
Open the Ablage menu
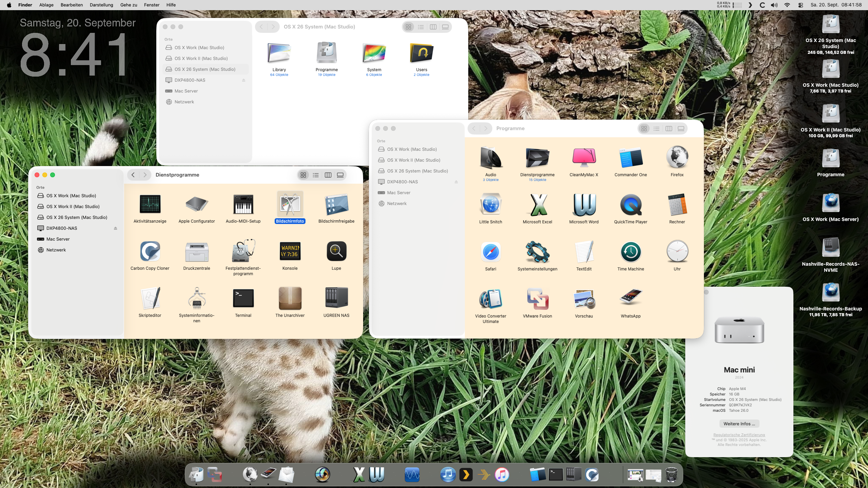point(46,5)
